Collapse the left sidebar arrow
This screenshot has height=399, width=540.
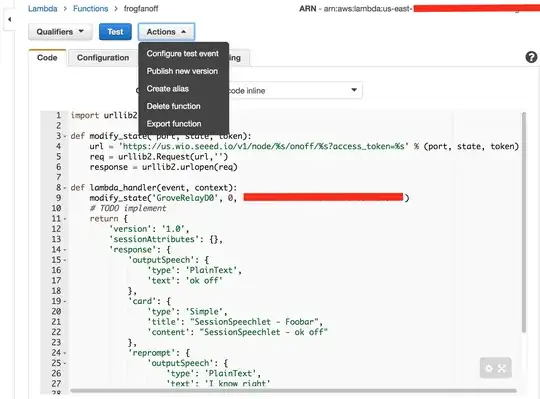(9, 19)
